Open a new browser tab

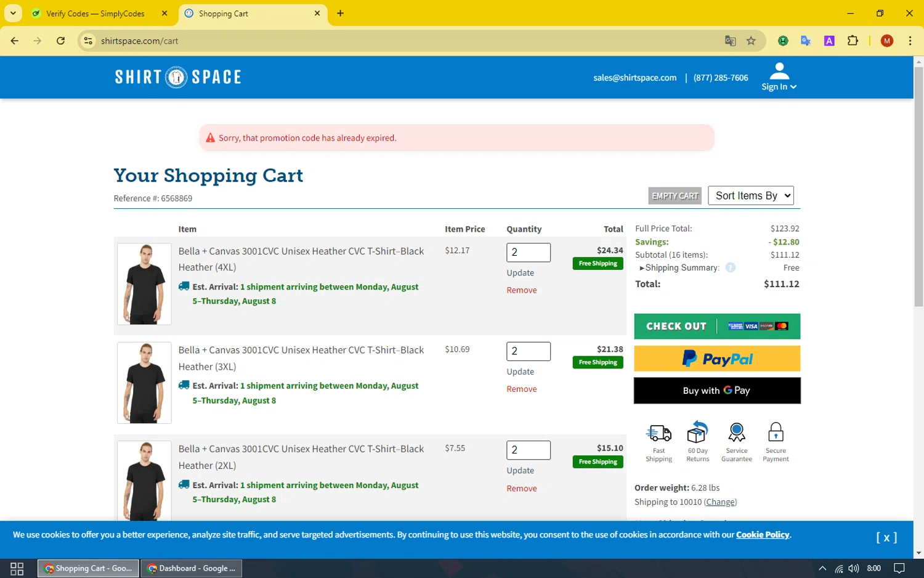tap(340, 13)
